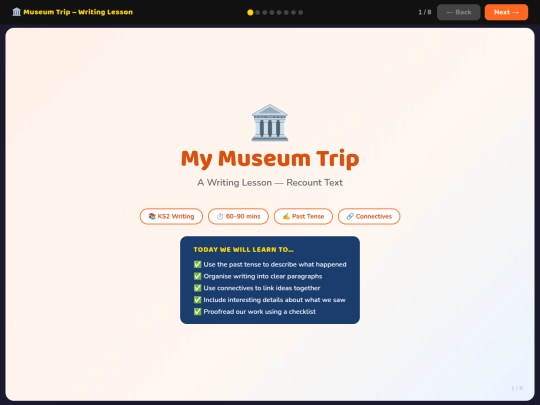The image size is (540, 405).
Task: Go to slide 1 via first dot
Action: [250, 12]
